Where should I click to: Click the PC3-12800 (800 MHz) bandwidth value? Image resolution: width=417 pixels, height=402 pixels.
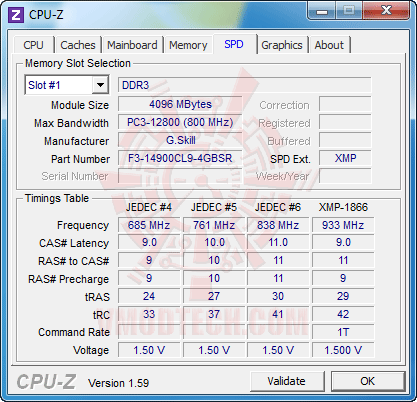[180, 122]
